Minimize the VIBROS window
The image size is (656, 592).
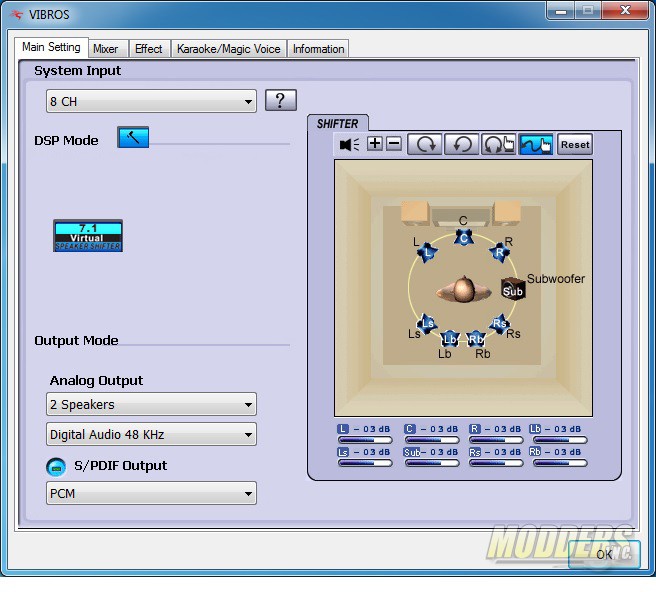tap(561, 11)
